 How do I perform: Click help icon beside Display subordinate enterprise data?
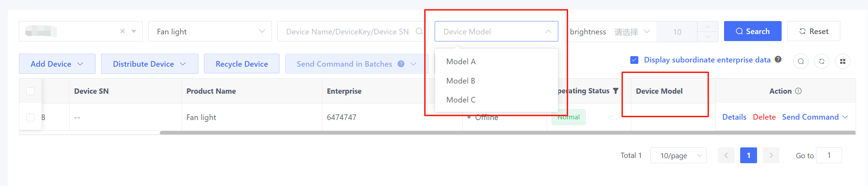pos(778,59)
